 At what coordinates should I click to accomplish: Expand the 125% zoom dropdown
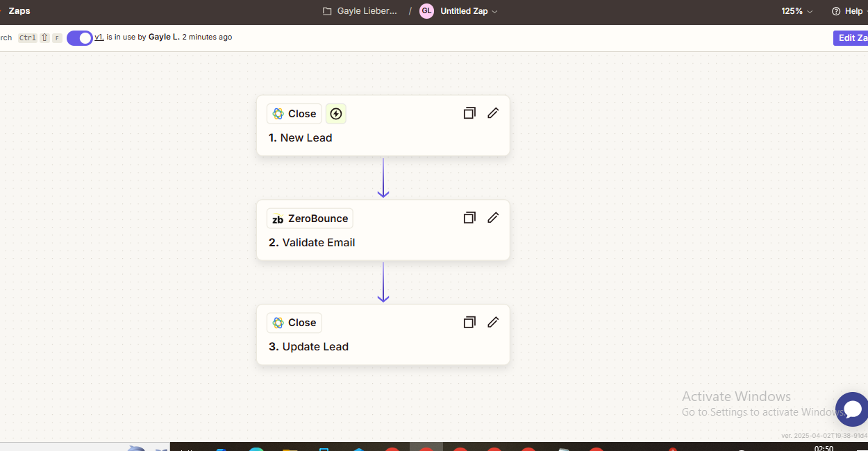click(x=796, y=11)
